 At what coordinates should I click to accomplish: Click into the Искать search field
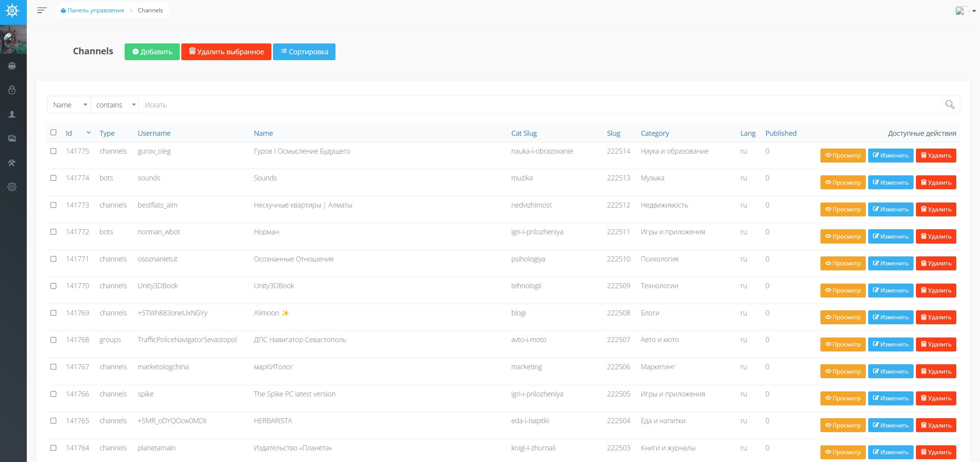pos(540,105)
